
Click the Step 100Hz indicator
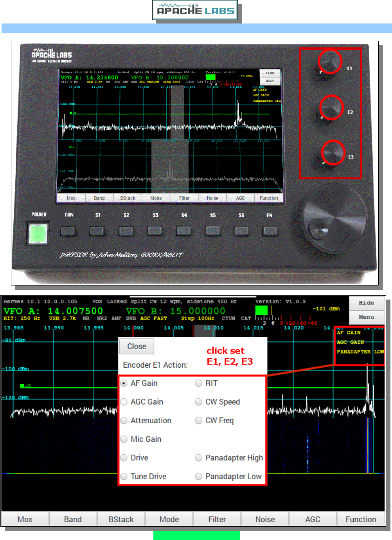[197, 318]
